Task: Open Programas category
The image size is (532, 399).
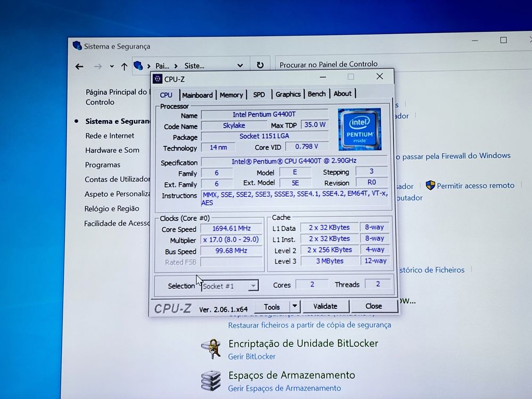Action: point(103,165)
